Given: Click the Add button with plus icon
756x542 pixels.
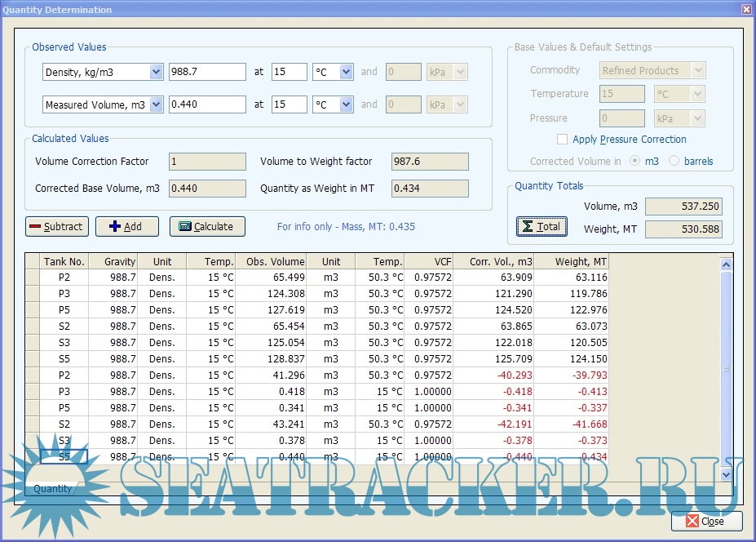Looking at the screenshot, I should click(126, 226).
